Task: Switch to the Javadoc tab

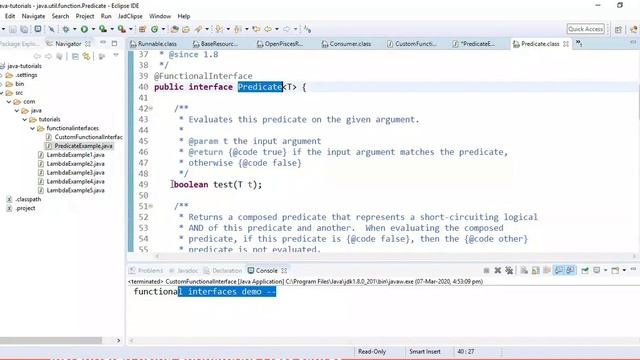Action: [183, 271]
